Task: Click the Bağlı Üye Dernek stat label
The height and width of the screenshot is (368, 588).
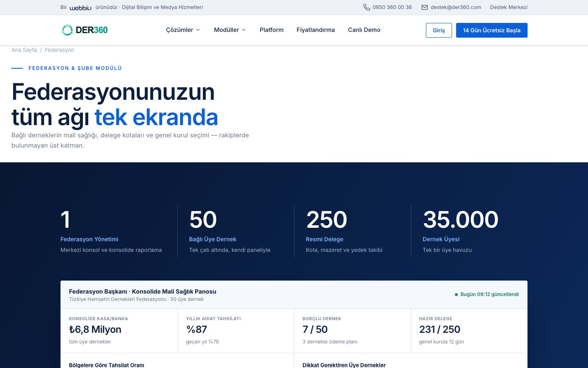Action: [213, 239]
